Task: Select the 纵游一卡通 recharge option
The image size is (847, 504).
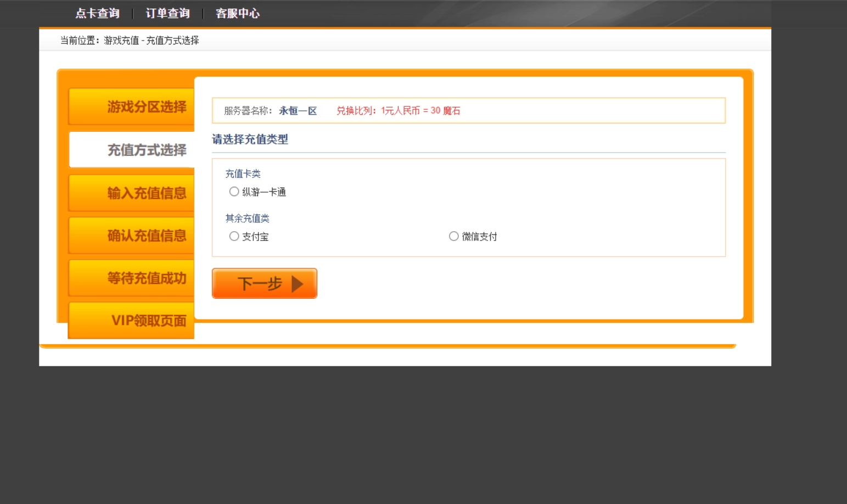Action: [234, 191]
